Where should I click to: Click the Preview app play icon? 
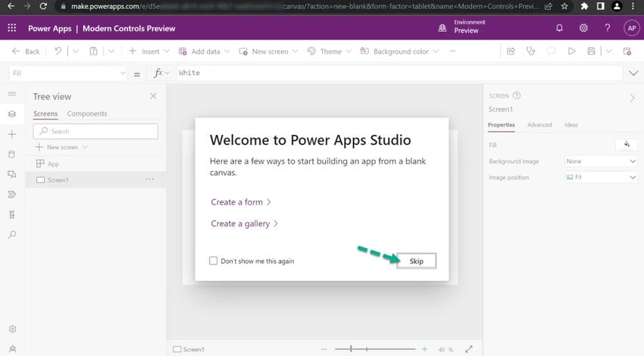(x=571, y=52)
